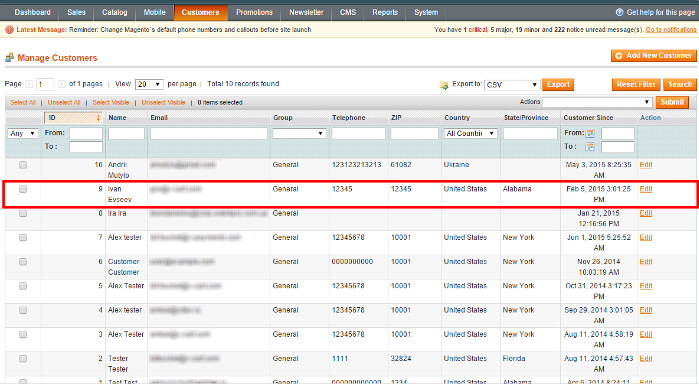This screenshot has width=699, height=384.
Task: Select checkbox for customer ID 3 row
Action: click(x=23, y=334)
